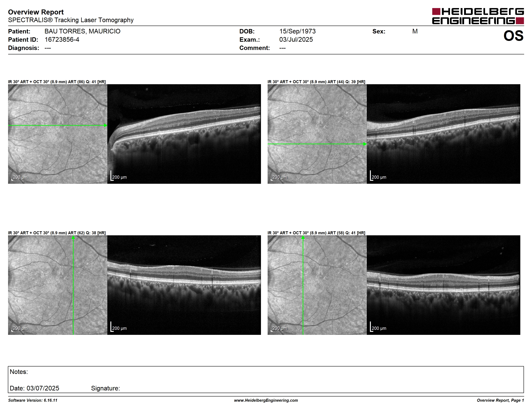Click the Signature field
The height and width of the screenshot is (411, 532).
coord(105,388)
